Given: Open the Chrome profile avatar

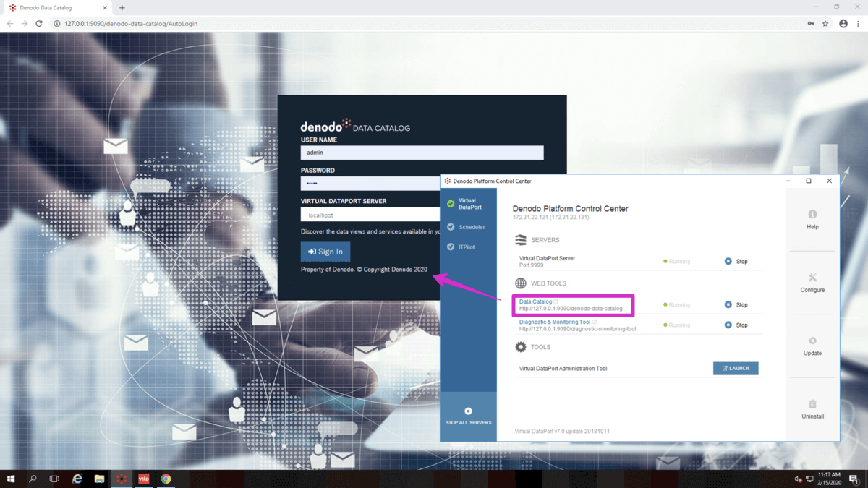Looking at the screenshot, I should 843,24.
